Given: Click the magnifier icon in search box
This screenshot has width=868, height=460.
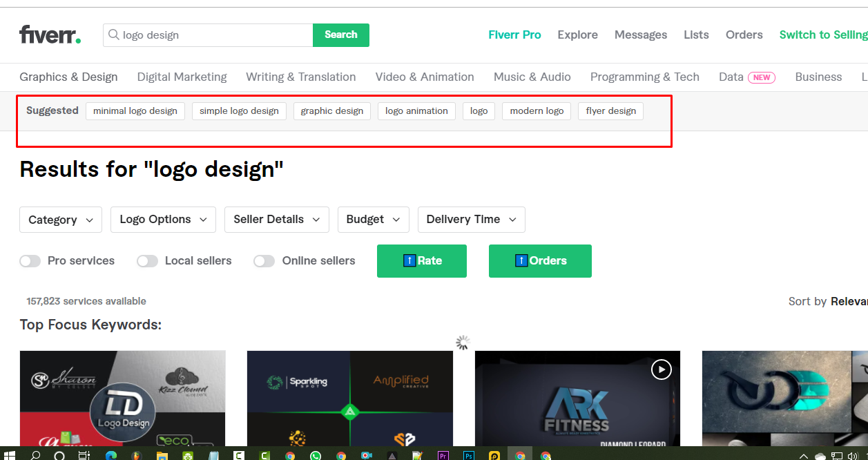Looking at the screenshot, I should (x=113, y=35).
